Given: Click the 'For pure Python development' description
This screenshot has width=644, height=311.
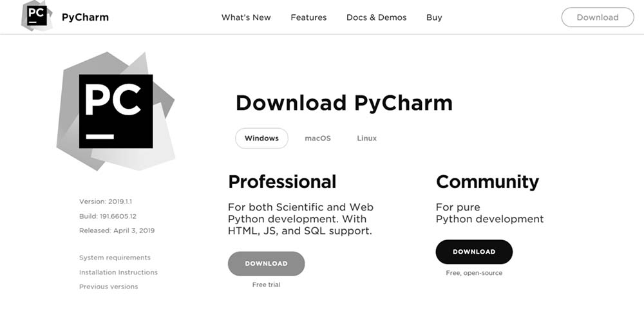Looking at the screenshot, I should point(489,213).
